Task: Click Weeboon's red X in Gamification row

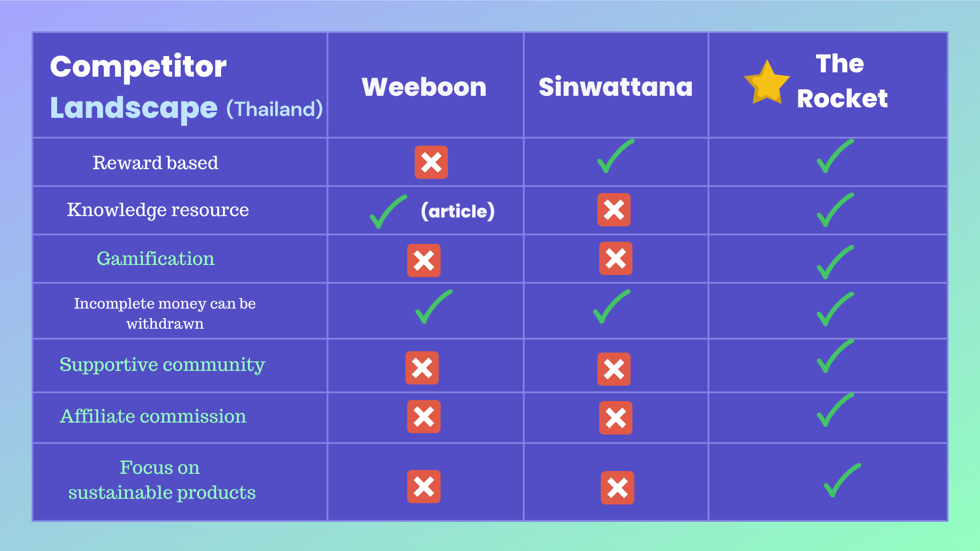Action: point(424,261)
